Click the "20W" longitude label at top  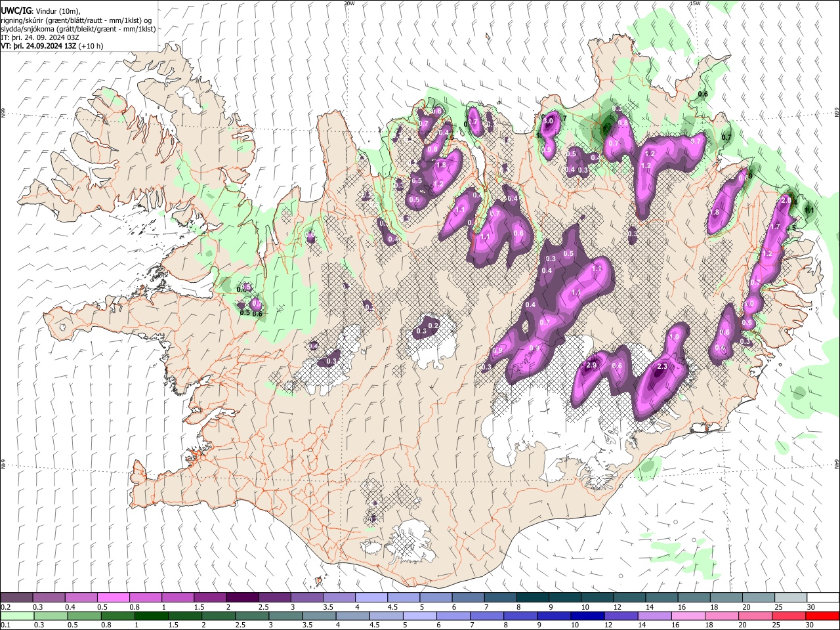349,3
